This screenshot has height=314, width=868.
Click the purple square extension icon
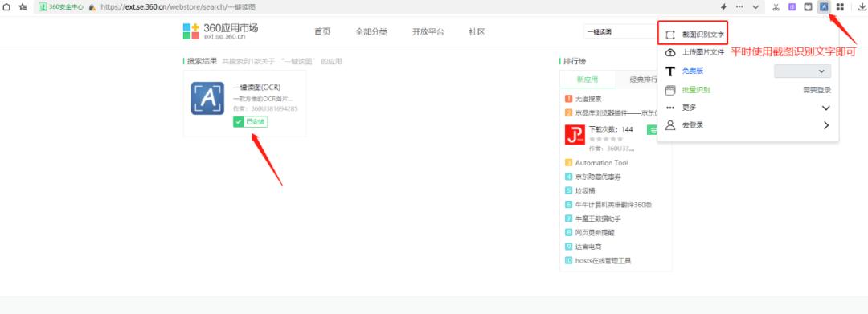pyautogui.click(x=792, y=7)
